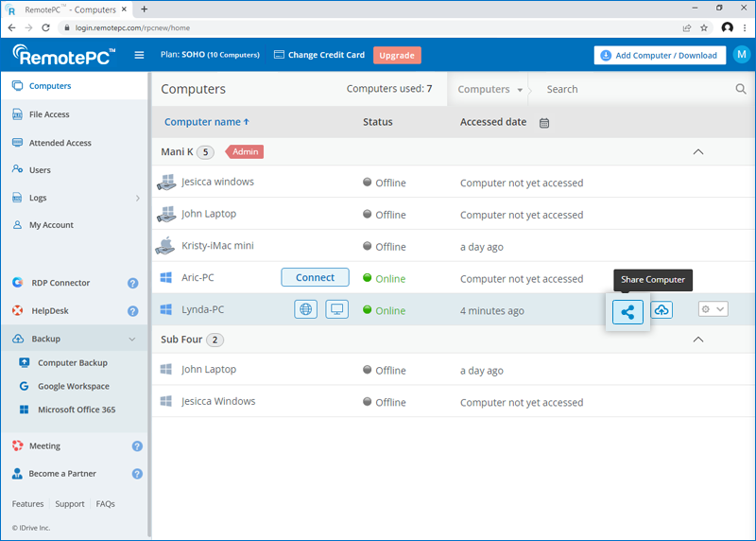756x541 pixels.
Task: Click the Share Computer icon for Lynda-PC
Action: 627,311
